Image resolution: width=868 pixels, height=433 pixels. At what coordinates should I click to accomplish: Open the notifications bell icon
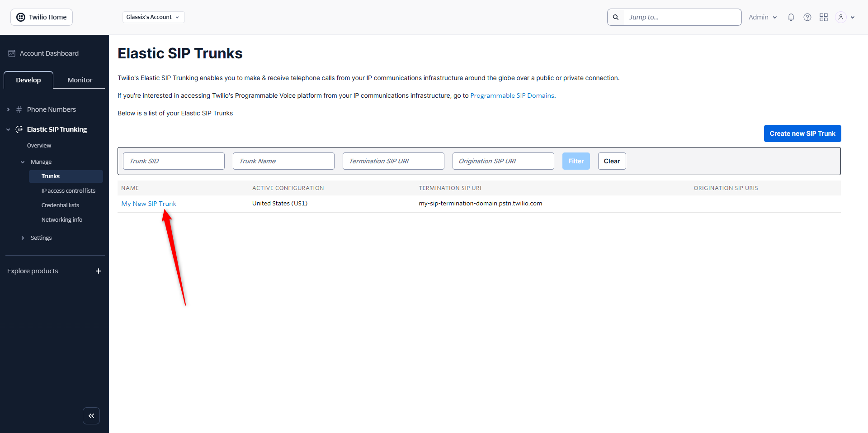[791, 17]
